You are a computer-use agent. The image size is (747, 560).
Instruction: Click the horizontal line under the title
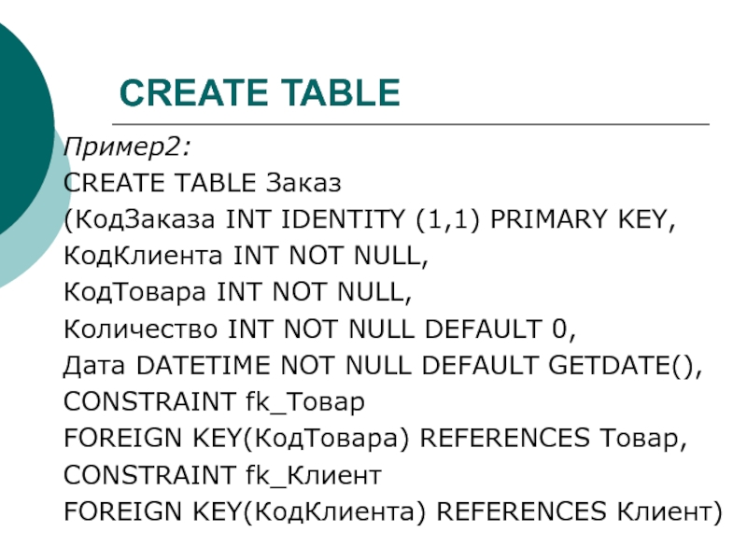click(411, 124)
